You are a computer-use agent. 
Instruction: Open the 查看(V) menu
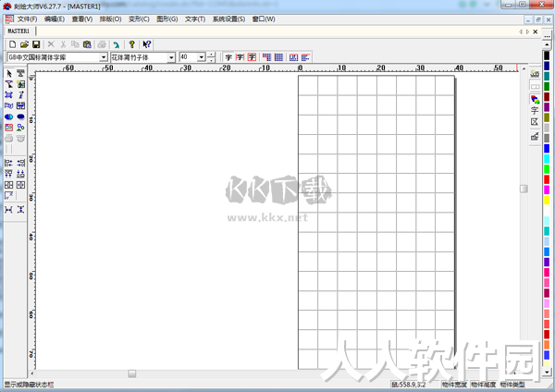(82, 19)
